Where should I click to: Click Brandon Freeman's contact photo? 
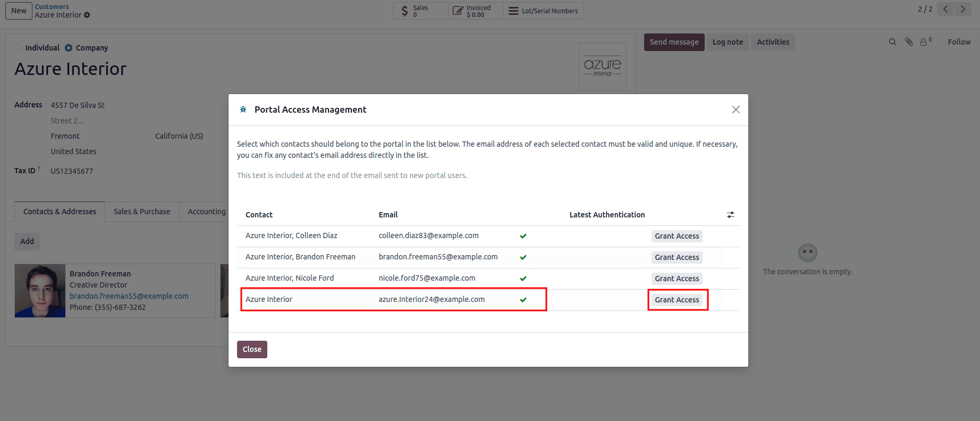(40, 291)
